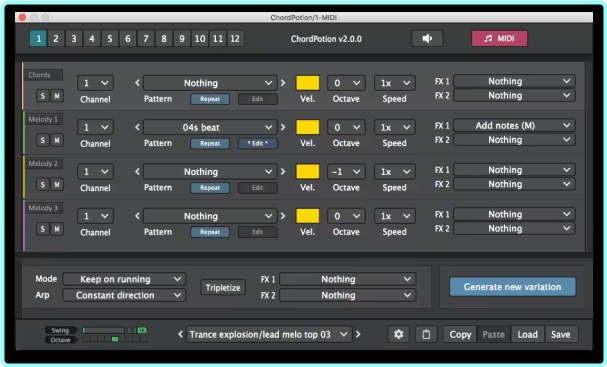
Task: Click the * Edit * button for Melody 1
Action: [257, 143]
